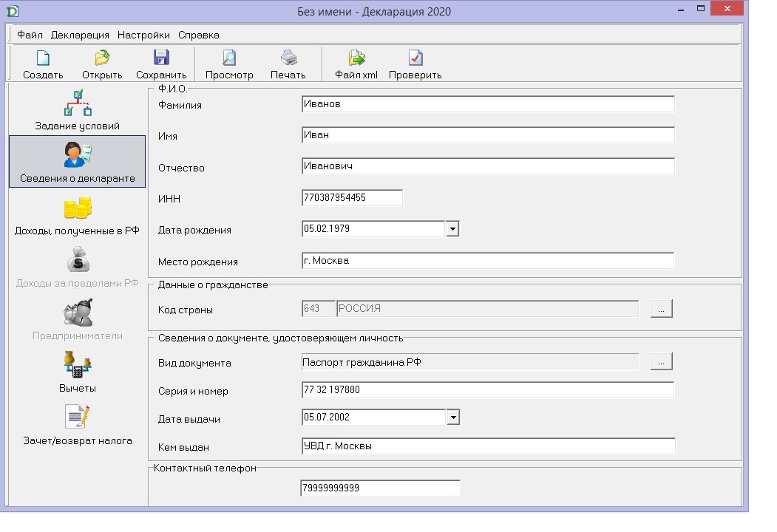Open the Настройки menu
The width and height of the screenshot is (777, 532).
click(143, 35)
